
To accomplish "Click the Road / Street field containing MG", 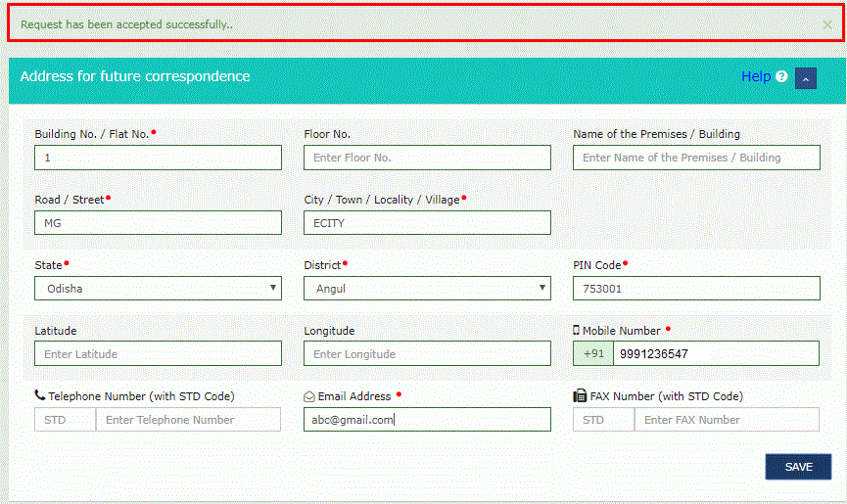I will pos(158,223).
